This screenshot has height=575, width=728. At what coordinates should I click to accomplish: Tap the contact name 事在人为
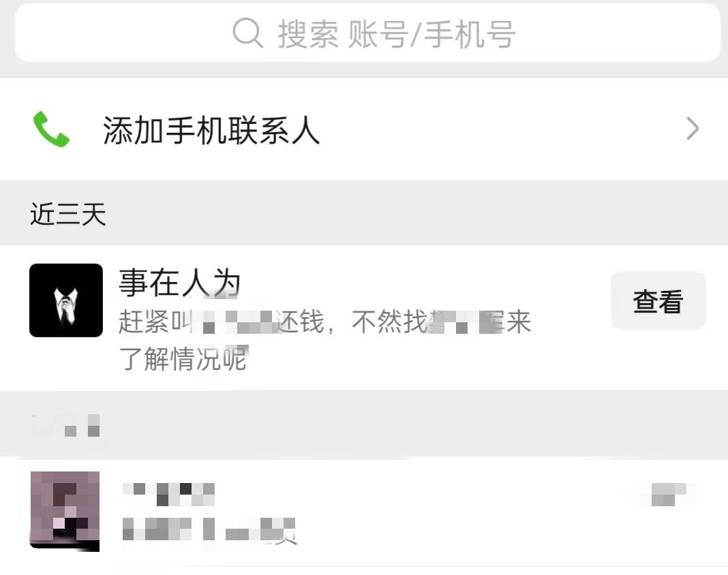click(x=180, y=283)
